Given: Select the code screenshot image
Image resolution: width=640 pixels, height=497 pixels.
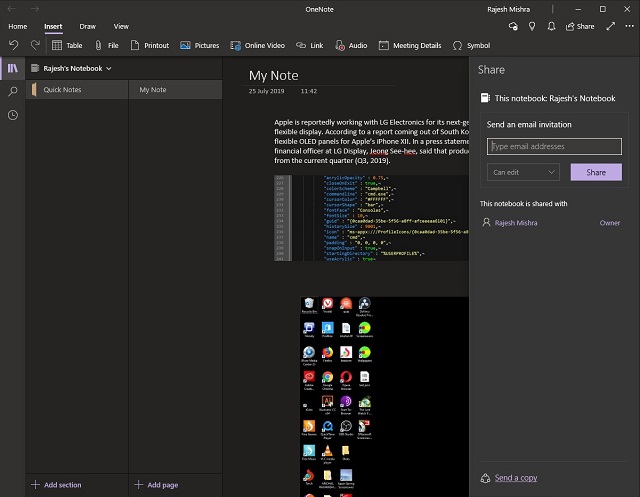Looking at the screenshot, I should coord(371,218).
